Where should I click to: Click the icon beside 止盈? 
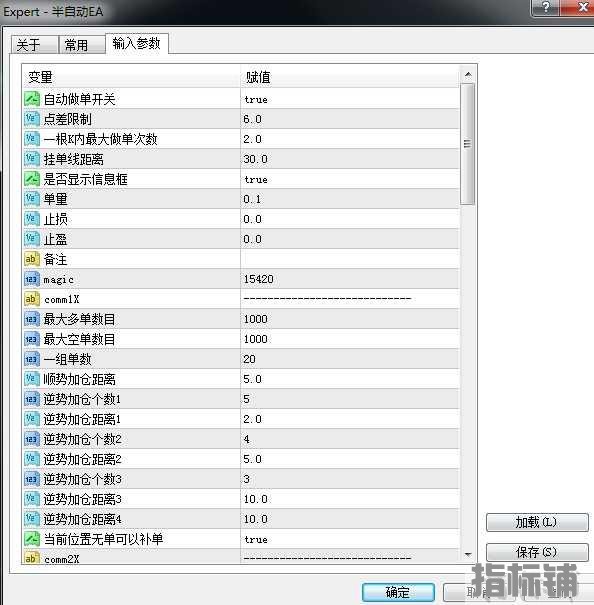tap(32, 239)
